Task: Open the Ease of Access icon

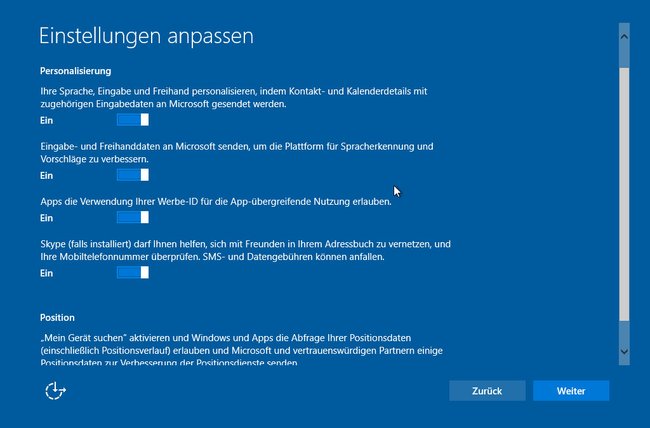Action: pos(55,391)
